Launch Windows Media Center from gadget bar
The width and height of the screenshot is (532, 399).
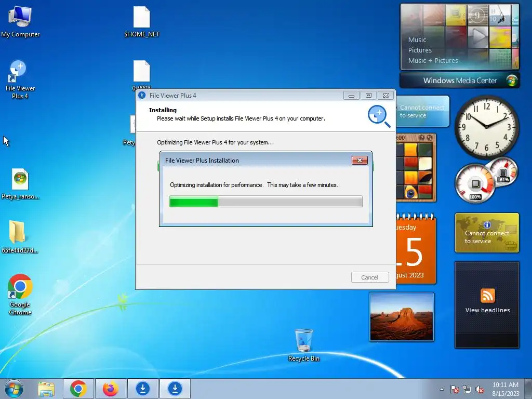[460, 81]
